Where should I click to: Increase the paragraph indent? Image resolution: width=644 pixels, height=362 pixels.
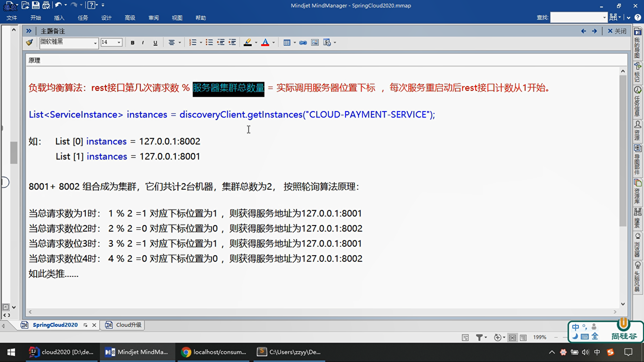232,43
